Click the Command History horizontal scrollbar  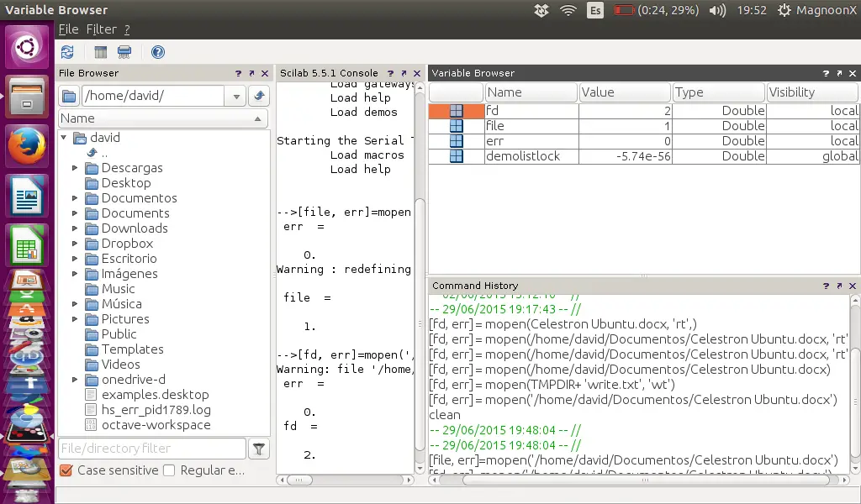[x=646, y=480]
